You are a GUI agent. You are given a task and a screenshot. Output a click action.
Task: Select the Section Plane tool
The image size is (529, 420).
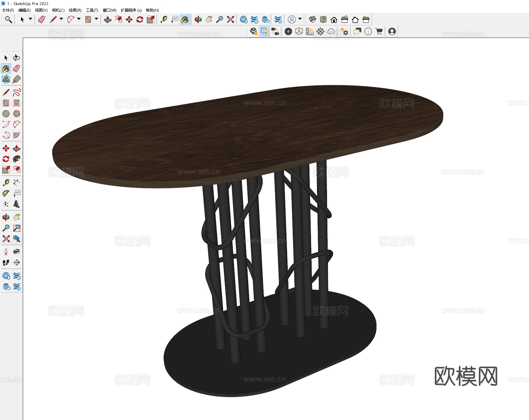point(17,263)
